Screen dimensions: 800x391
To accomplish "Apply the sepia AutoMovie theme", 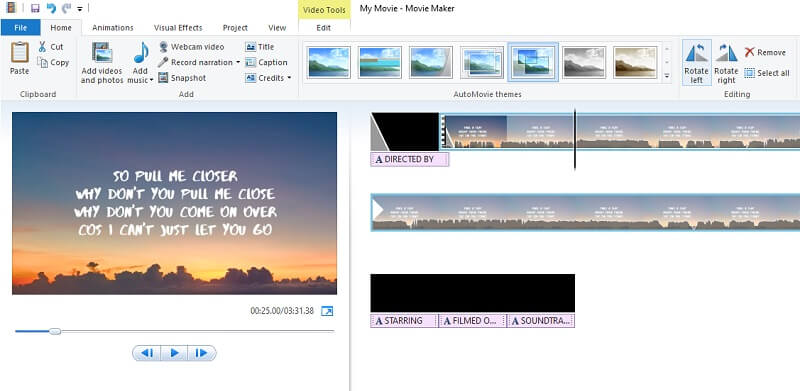I will click(x=635, y=62).
